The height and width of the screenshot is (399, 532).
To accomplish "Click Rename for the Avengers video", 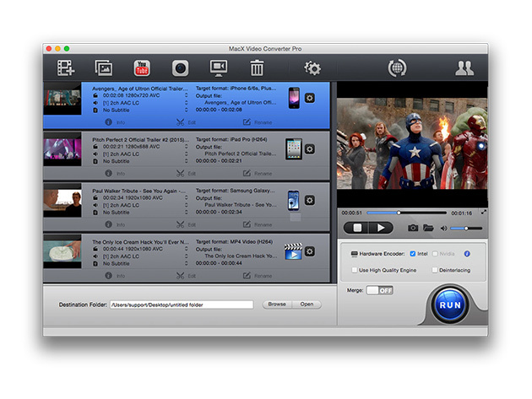I will click(258, 122).
